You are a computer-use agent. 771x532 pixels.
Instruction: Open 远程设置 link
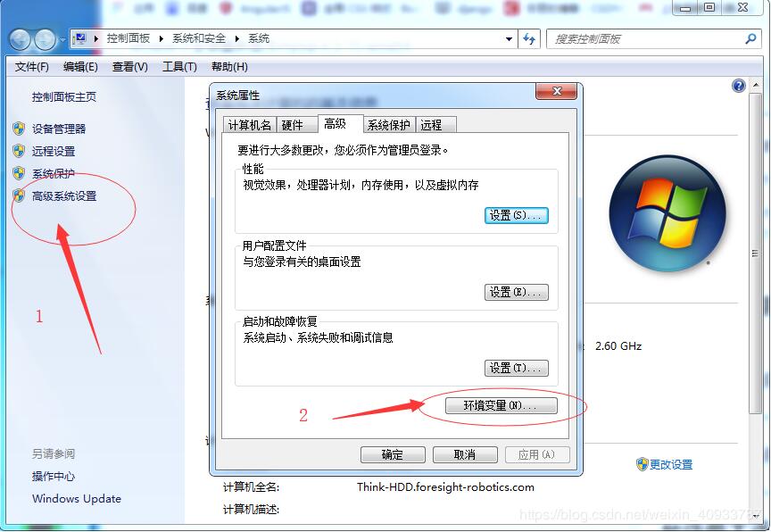click(54, 151)
